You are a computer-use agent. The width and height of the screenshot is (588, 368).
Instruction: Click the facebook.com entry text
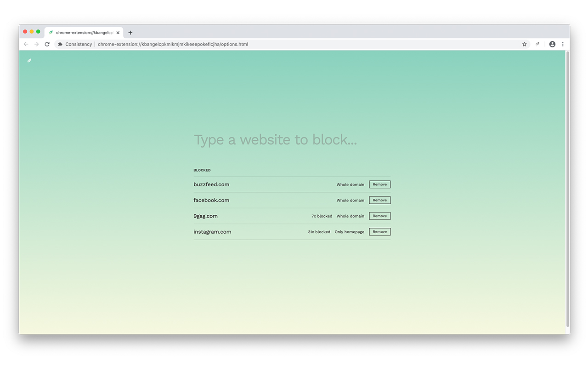click(211, 200)
